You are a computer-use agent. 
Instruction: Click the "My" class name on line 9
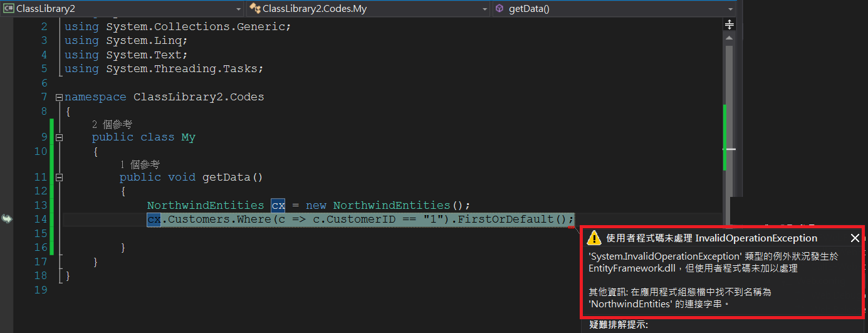tap(189, 137)
